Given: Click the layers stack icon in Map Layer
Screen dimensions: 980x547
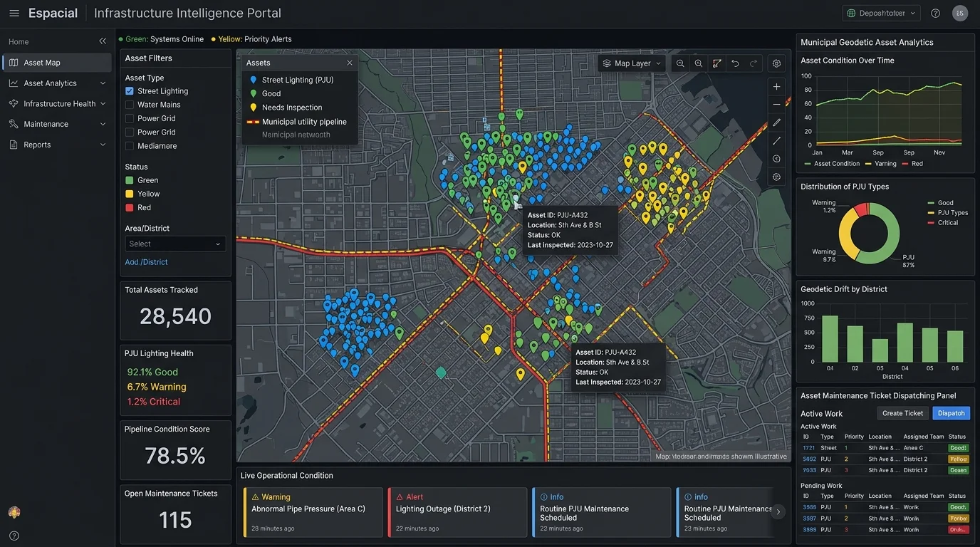Looking at the screenshot, I should coord(607,63).
